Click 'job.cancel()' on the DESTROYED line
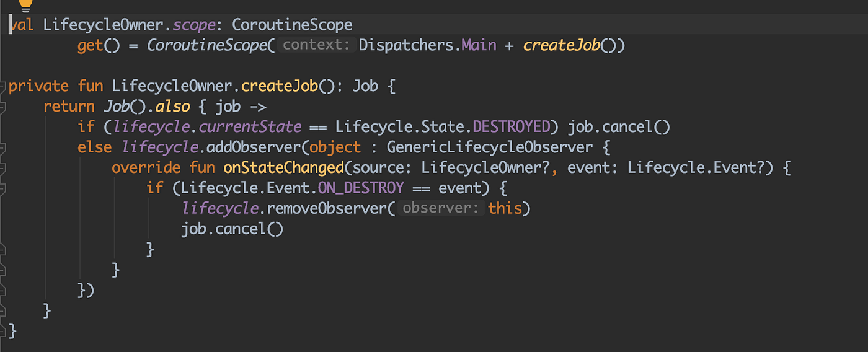Image resolution: width=868 pixels, height=352 pixels. [x=619, y=127]
